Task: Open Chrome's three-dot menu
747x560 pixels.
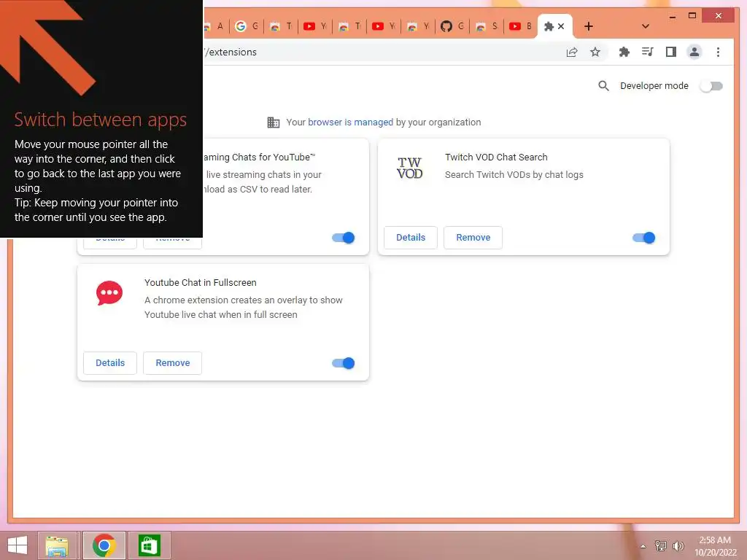Action: pyautogui.click(x=718, y=52)
